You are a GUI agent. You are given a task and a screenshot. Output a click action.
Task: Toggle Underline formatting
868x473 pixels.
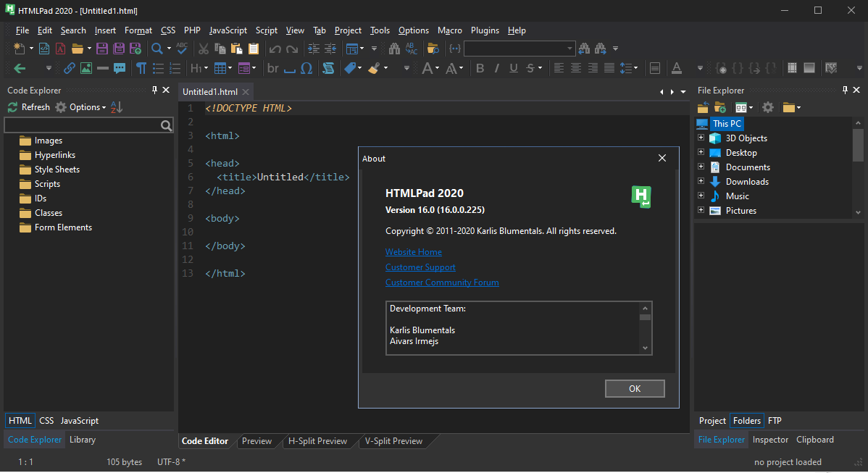[x=514, y=68]
